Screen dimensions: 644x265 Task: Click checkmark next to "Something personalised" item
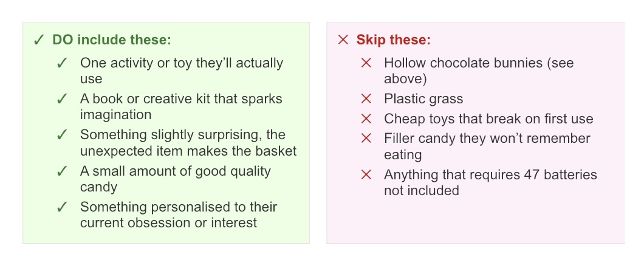point(61,207)
